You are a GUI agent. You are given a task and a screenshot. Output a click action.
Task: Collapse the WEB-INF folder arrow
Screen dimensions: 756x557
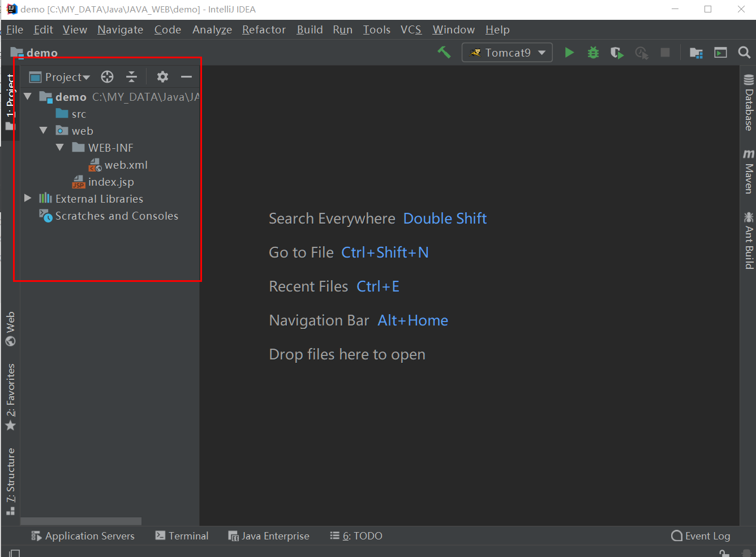point(60,148)
